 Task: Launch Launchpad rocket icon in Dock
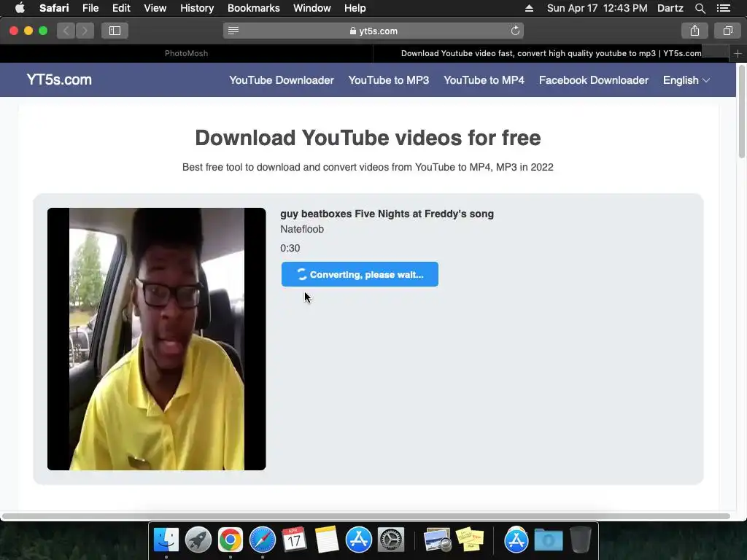click(x=198, y=540)
